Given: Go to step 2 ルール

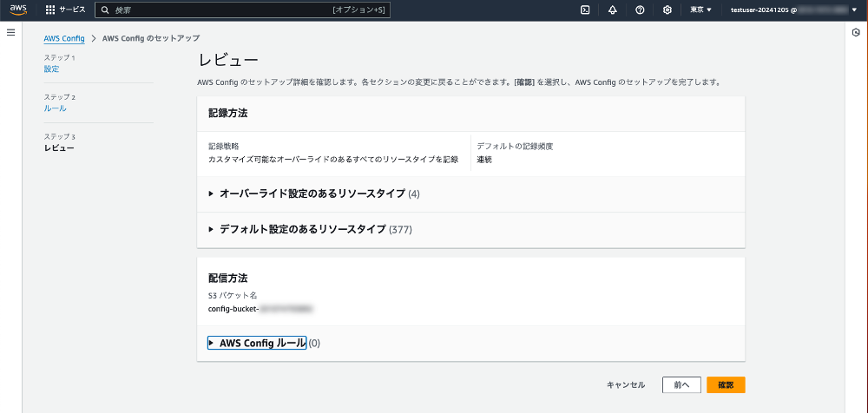Looking at the screenshot, I should pos(55,108).
